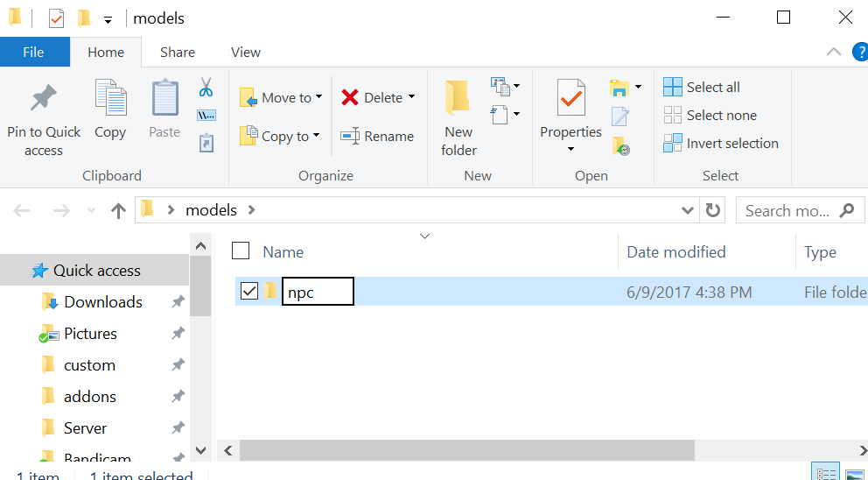
Task: Click the Copy path icon
Action: (x=206, y=115)
